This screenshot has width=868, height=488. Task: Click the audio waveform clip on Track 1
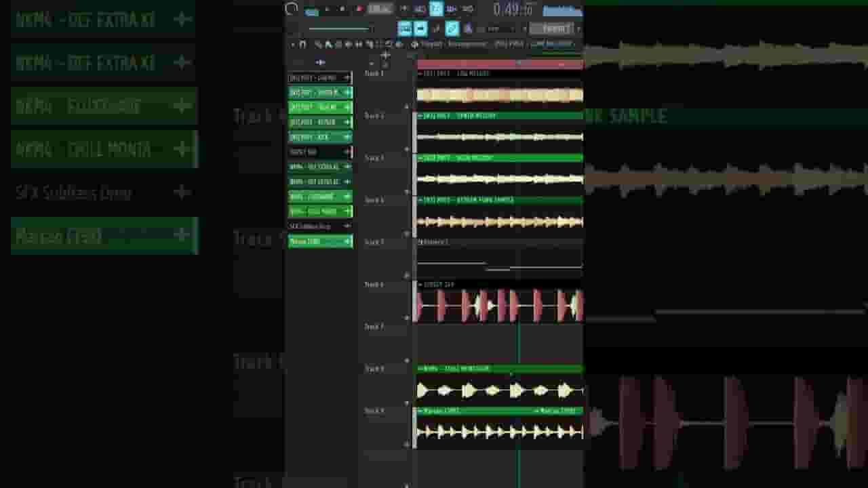(500, 95)
